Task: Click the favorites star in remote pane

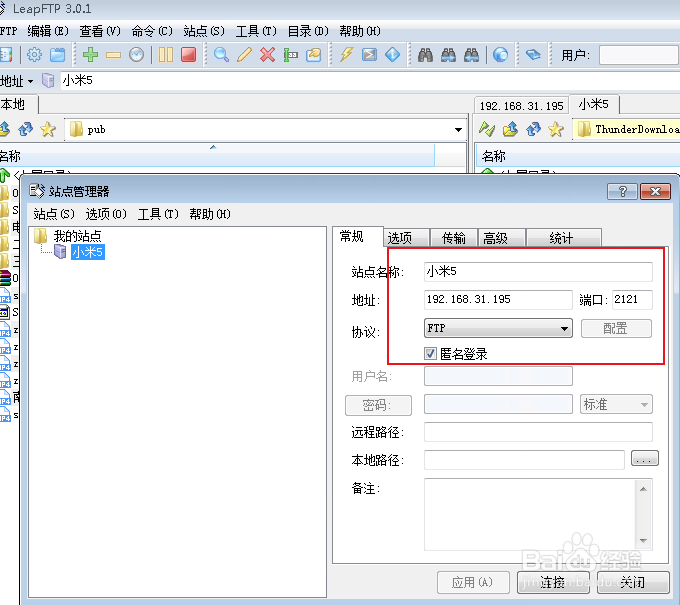Action: [556, 129]
